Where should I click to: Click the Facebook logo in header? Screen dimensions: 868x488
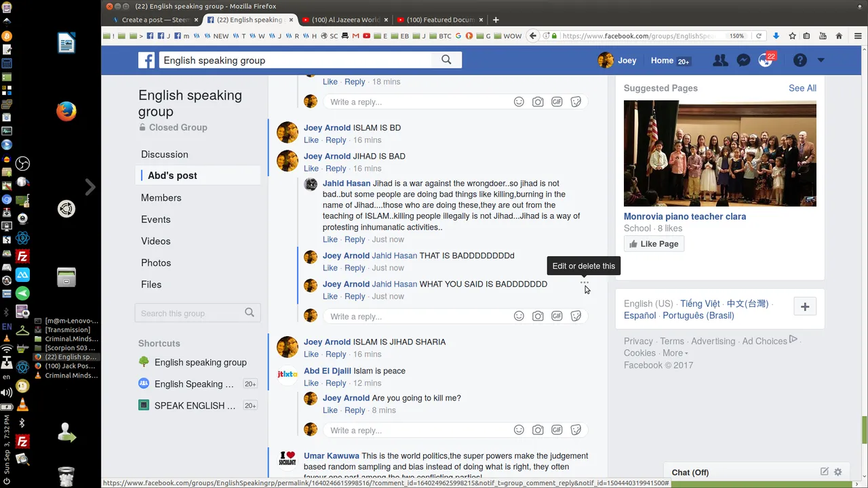pyautogui.click(x=146, y=60)
